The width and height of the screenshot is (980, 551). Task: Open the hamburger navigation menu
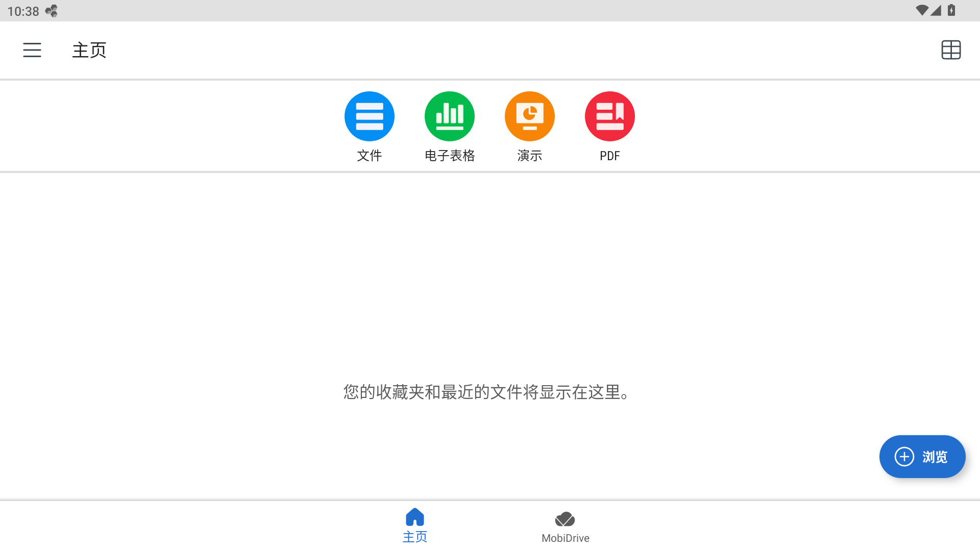click(x=32, y=50)
